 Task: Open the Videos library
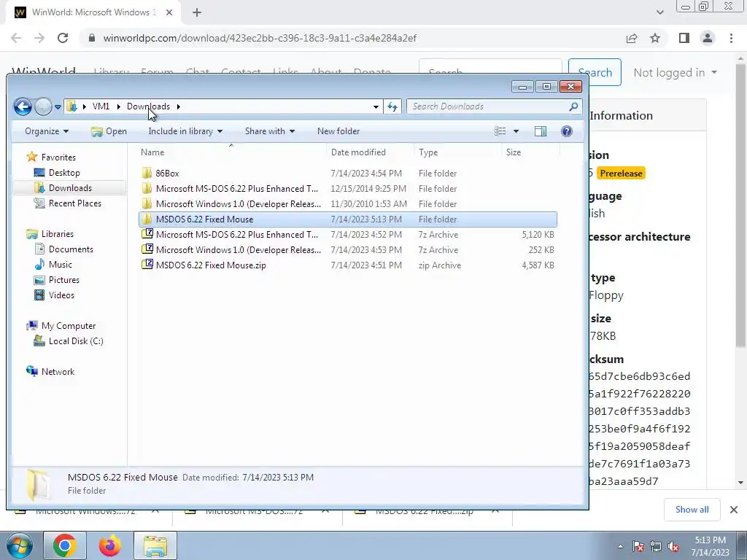[x=61, y=295]
